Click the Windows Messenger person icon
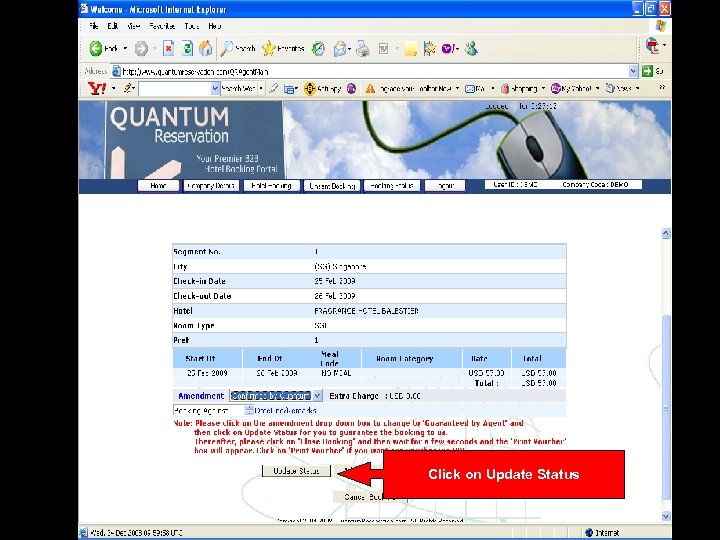720x540 pixels. coord(471,48)
